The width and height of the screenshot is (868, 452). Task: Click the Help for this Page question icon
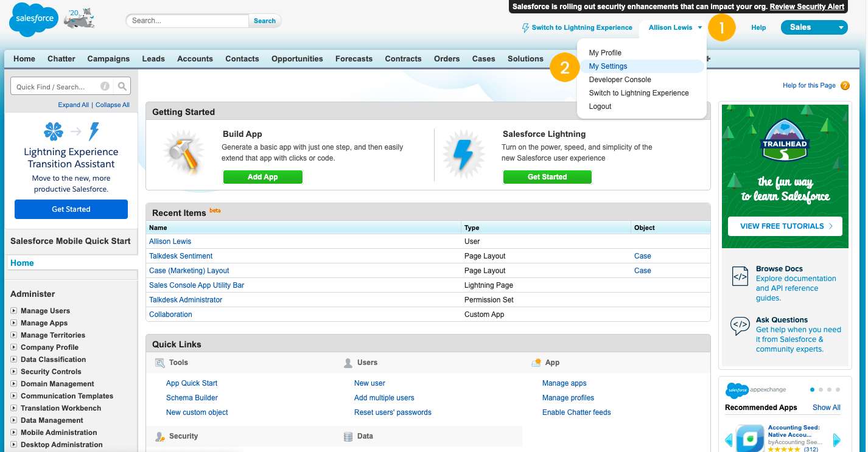coord(845,86)
